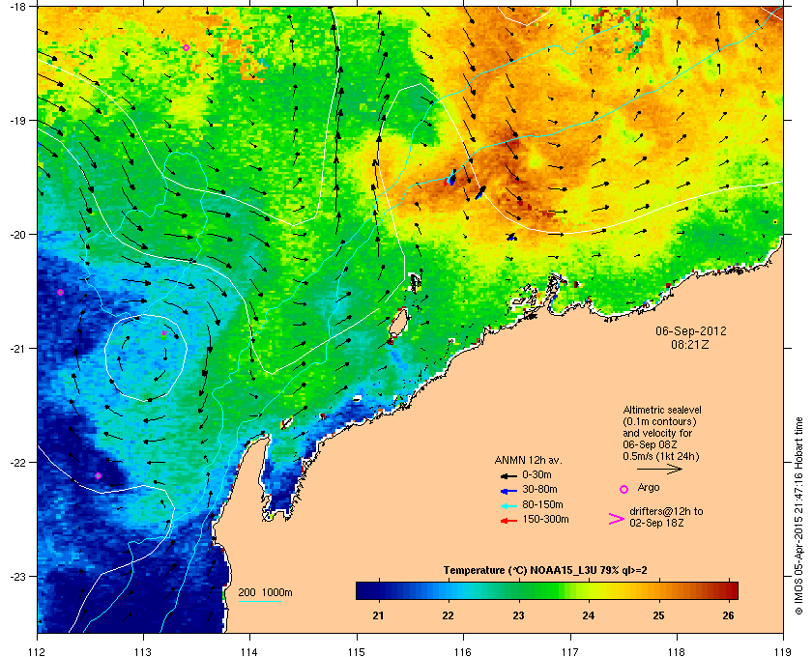Click the mooring marker near 116.5E, 20S
This screenshot has width=812, height=657.
coord(511,237)
